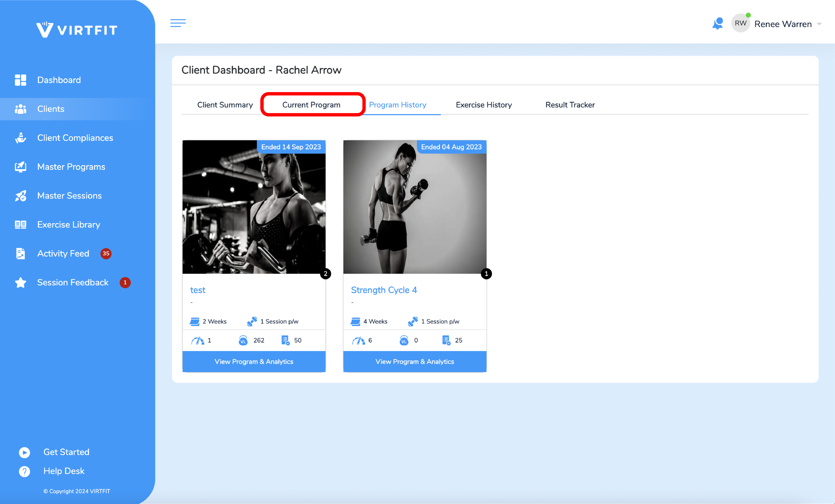Click the Ended 14 Sep 2023 label

point(291,147)
